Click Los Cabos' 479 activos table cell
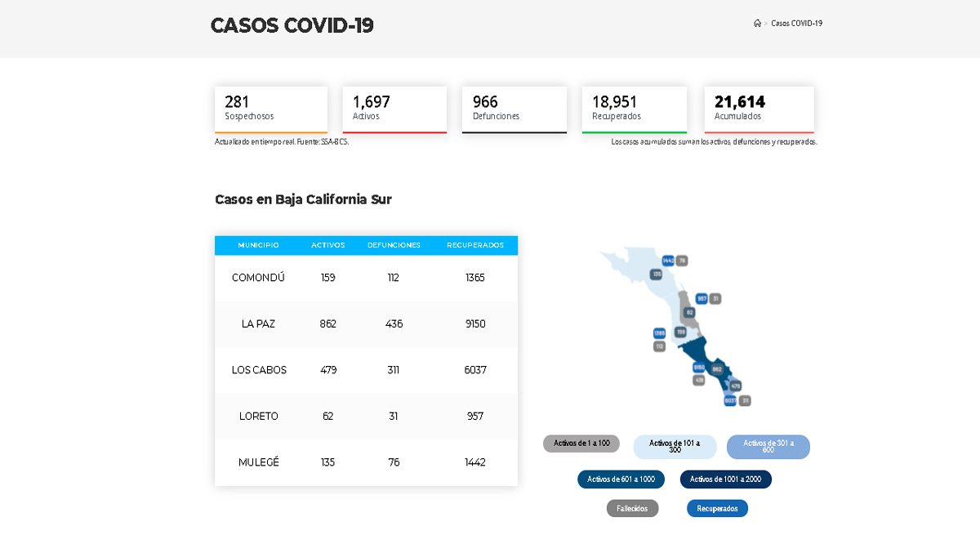This screenshot has height=544, width=980. pos(328,370)
